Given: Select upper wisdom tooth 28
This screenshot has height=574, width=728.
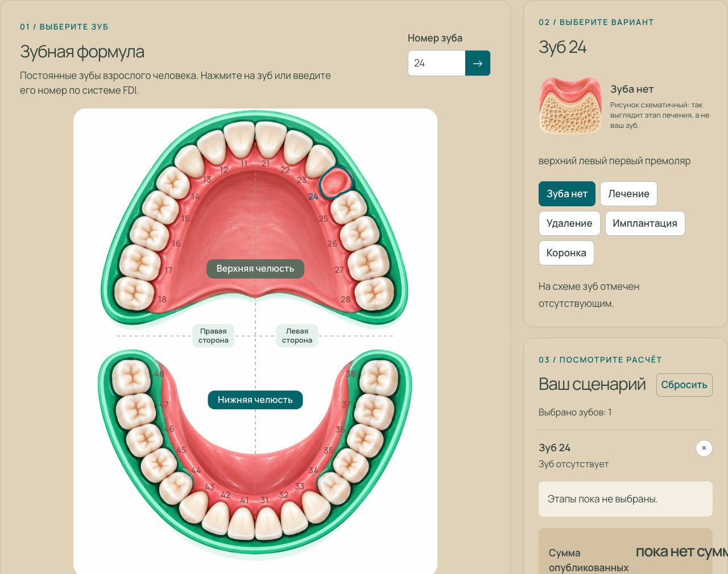Looking at the screenshot, I should 374,293.
